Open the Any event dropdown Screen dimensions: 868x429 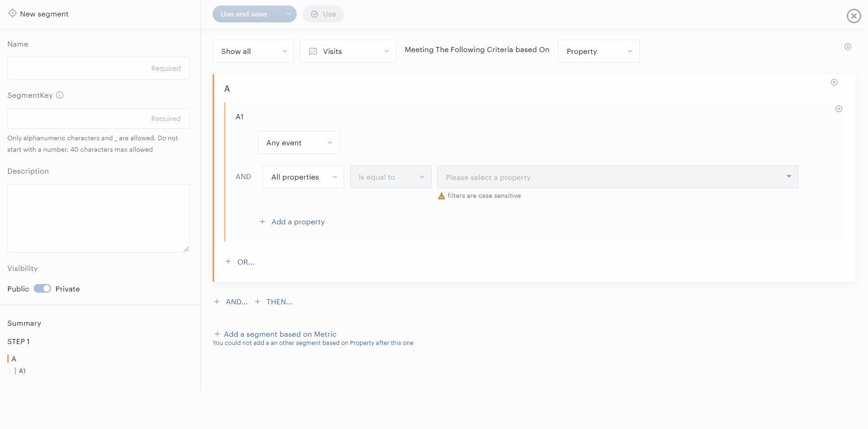[x=298, y=143]
